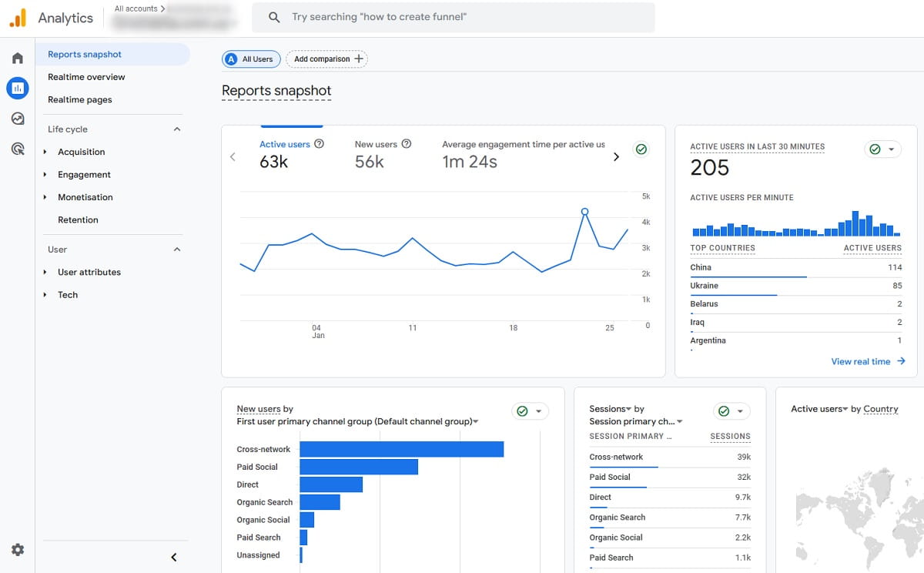The width and height of the screenshot is (924, 573).
Task: Open the Home section from the sidebar
Action: 17,57
